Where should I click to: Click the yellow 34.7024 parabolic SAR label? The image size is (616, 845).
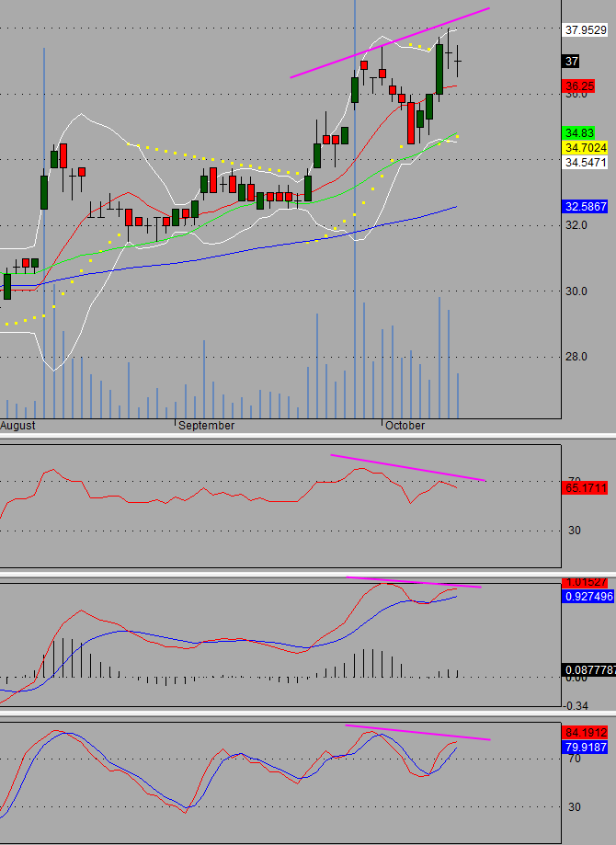586,148
